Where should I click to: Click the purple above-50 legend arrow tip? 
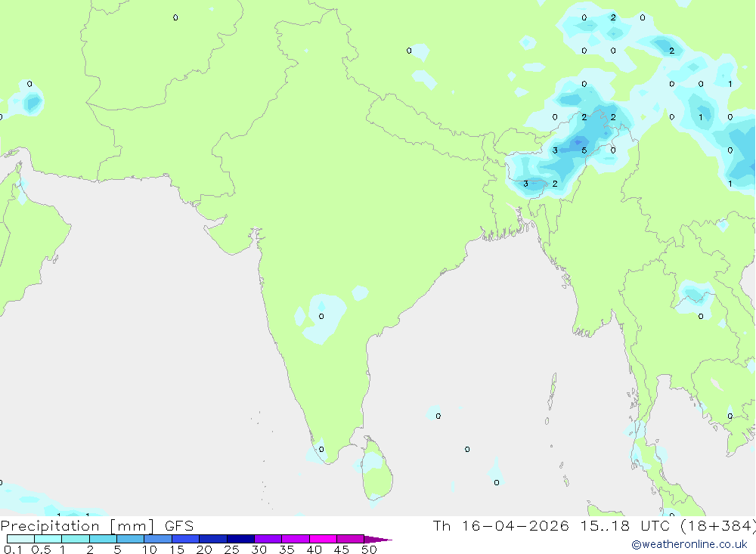tap(379, 540)
